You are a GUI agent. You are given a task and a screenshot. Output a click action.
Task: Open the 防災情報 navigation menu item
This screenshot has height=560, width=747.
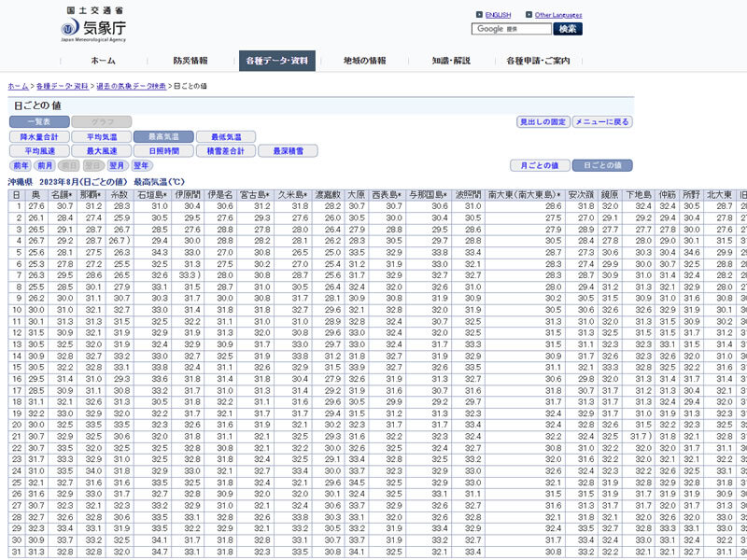190,61
